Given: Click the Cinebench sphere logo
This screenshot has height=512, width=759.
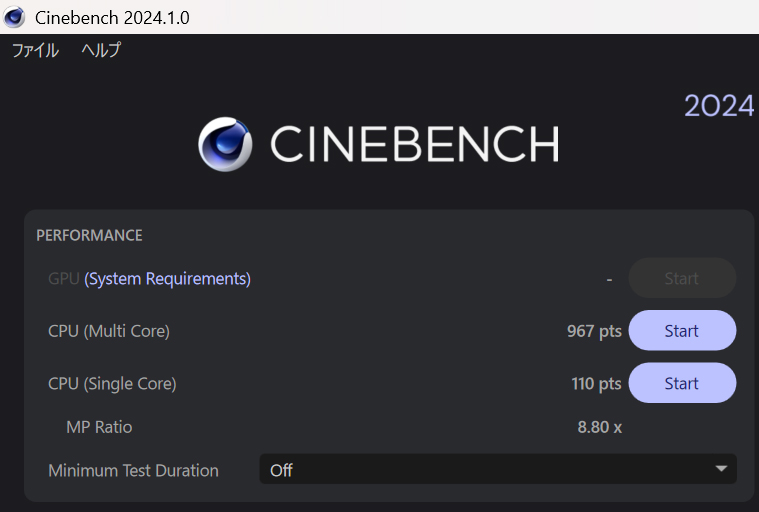Looking at the screenshot, I should tap(225, 144).
